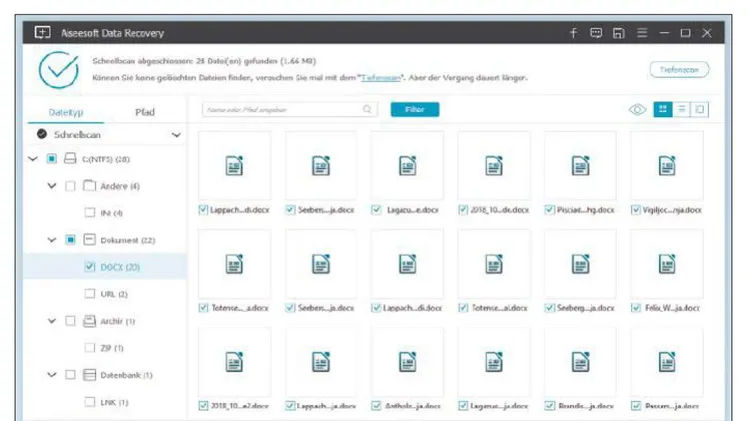Switch to list view

(x=682, y=110)
